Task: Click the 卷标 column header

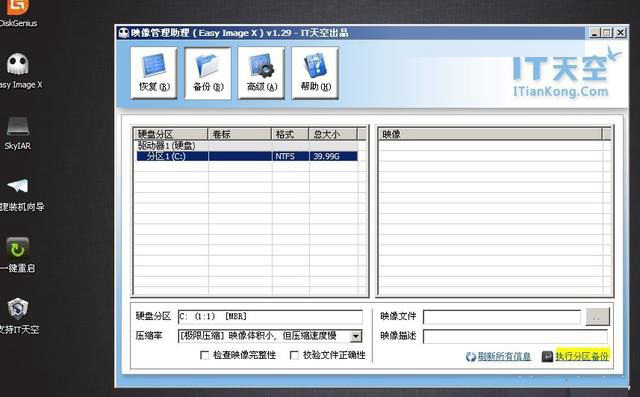Action: pyautogui.click(x=240, y=134)
